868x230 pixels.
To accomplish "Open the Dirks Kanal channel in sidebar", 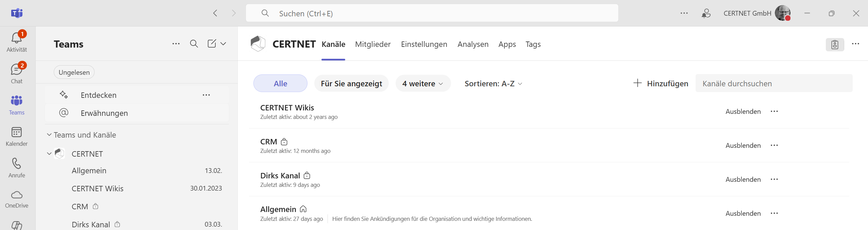I will click(x=91, y=225).
